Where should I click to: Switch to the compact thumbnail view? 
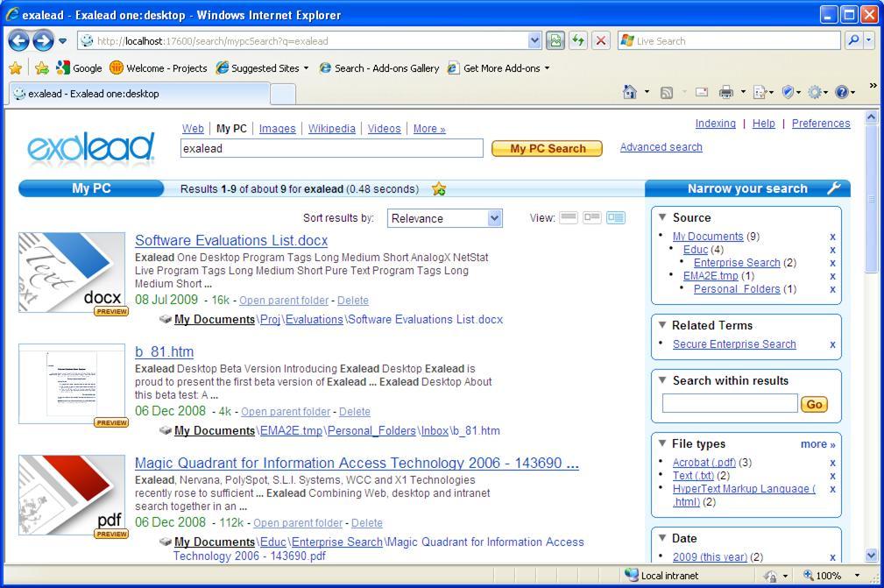tap(595, 217)
